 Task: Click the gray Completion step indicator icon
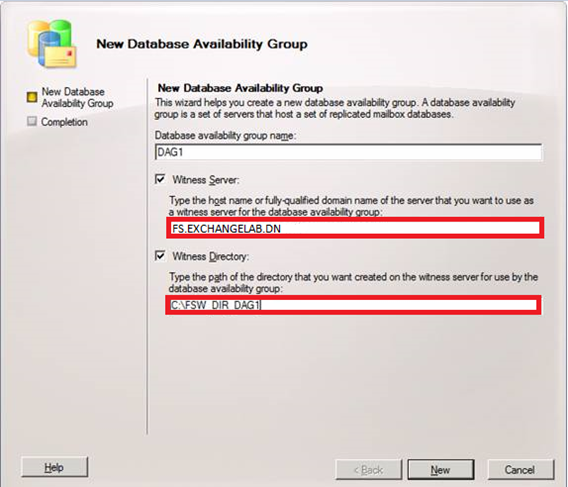[x=32, y=121]
